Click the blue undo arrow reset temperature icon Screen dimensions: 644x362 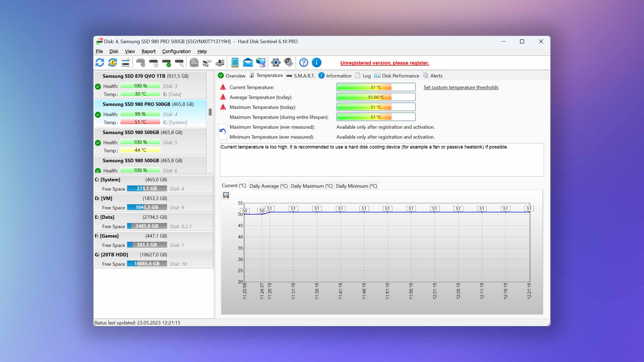coord(223,131)
